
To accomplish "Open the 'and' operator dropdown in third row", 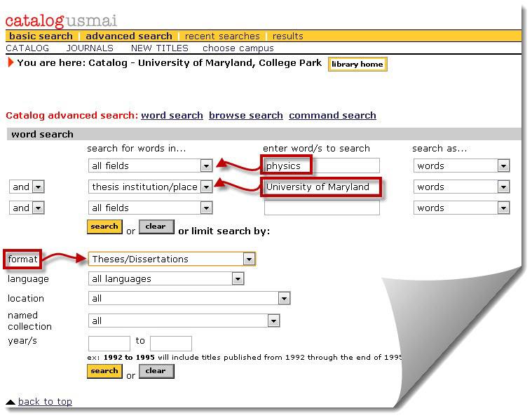I will (x=27, y=208).
